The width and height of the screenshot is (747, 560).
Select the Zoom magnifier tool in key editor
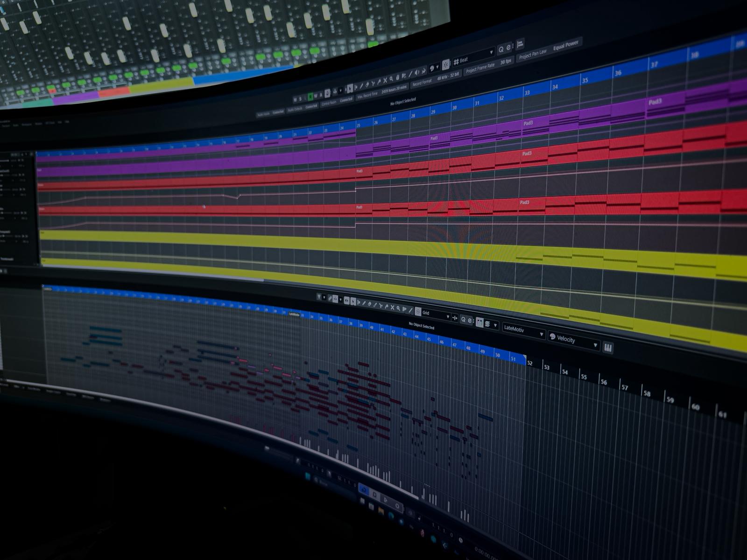[x=398, y=308]
